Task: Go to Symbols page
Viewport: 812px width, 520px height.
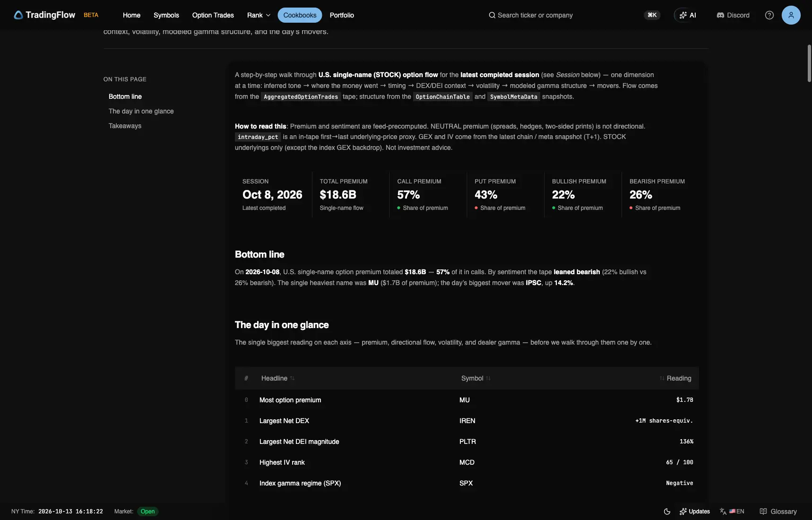Action: [x=166, y=15]
